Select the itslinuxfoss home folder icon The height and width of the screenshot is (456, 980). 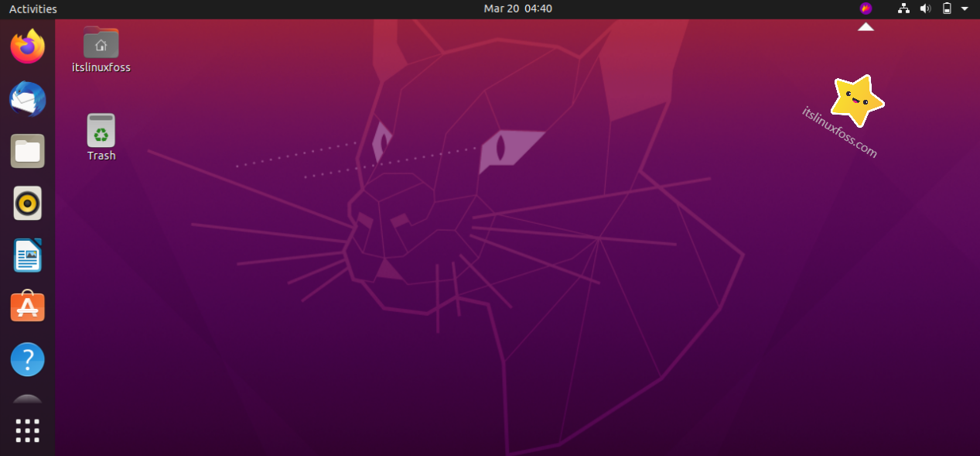(x=101, y=43)
